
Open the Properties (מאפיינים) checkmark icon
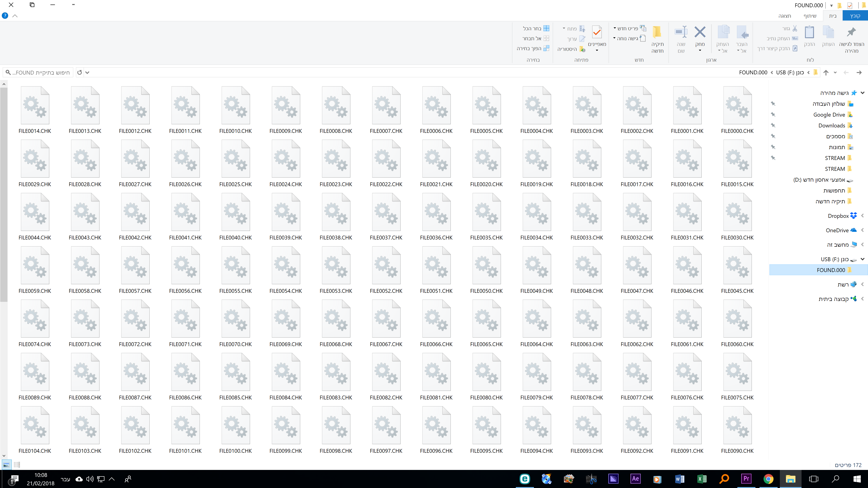click(x=597, y=33)
